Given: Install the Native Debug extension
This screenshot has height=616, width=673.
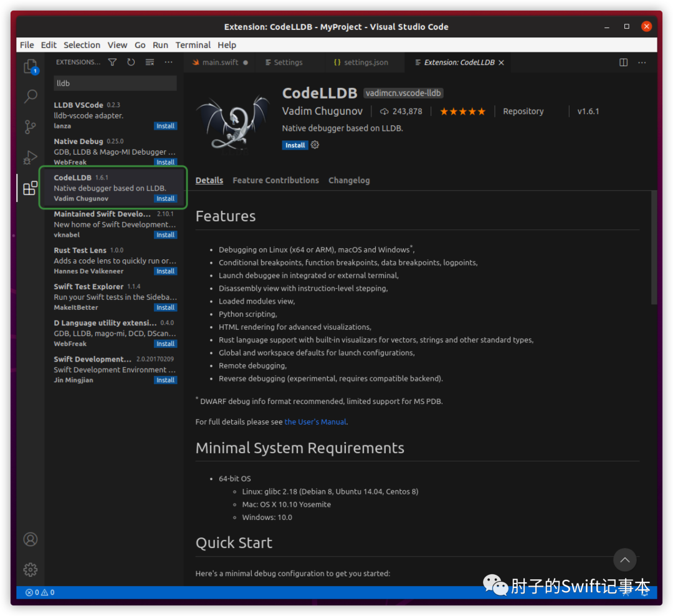Looking at the screenshot, I should coord(165,162).
